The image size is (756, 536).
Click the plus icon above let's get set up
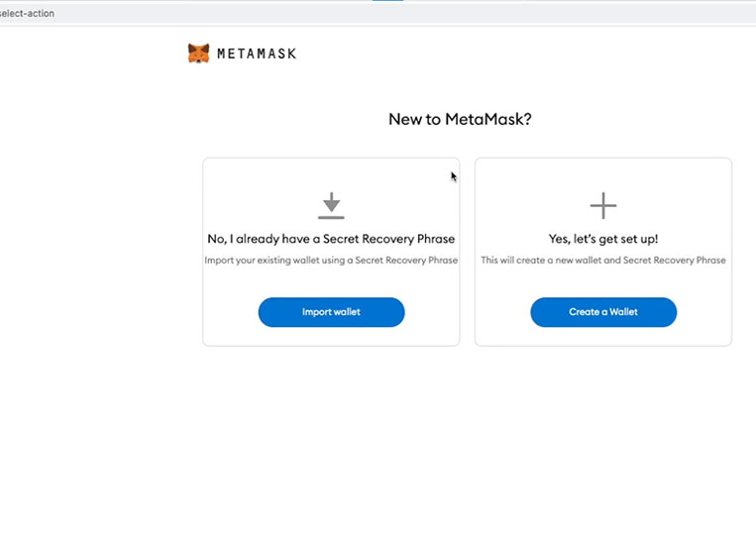pos(603,206)
